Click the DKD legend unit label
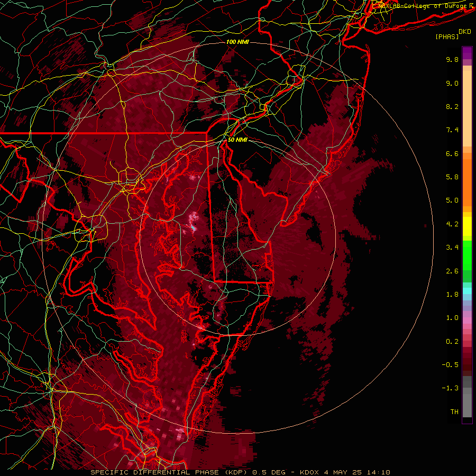476x476 pixels. click(465, 32)
